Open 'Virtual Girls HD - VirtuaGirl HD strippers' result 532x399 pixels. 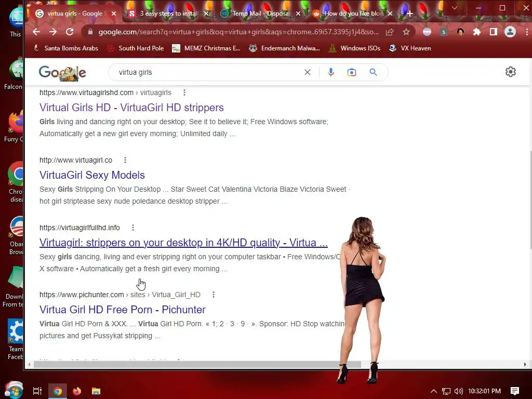click(131, 108)
